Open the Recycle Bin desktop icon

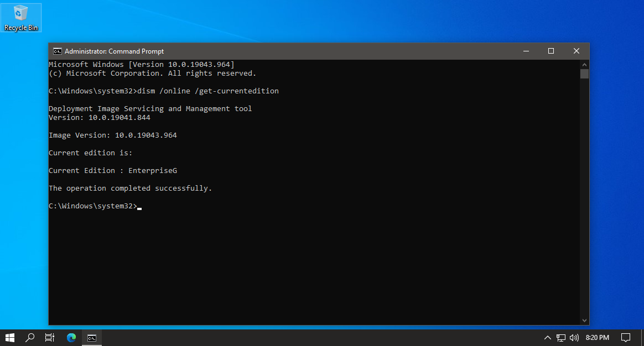click(20, 18)
